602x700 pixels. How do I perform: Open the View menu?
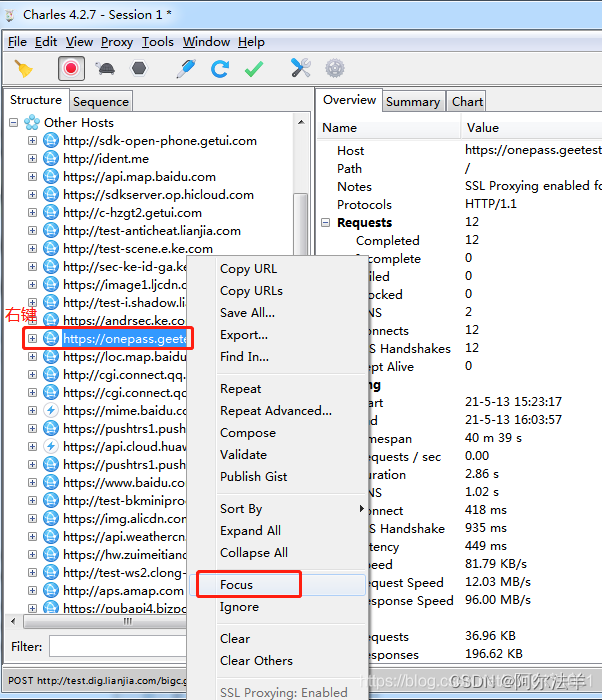point(79,42)
